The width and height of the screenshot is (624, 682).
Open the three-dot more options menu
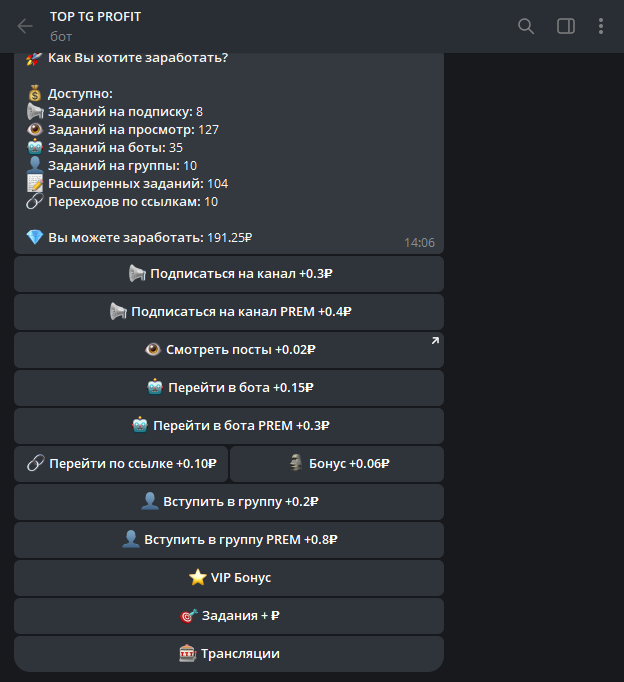pos(601,26)
